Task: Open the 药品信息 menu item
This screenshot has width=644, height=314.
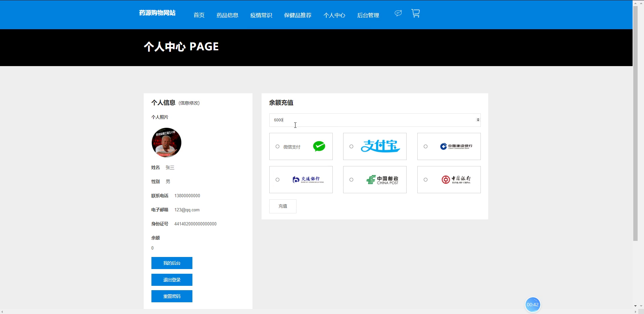Action: pos(227,15)
